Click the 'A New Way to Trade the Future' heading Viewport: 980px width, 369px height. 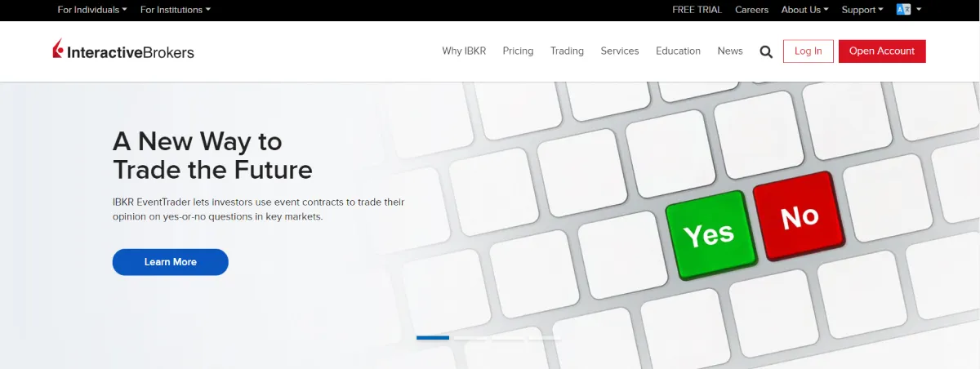click(212, 155)
